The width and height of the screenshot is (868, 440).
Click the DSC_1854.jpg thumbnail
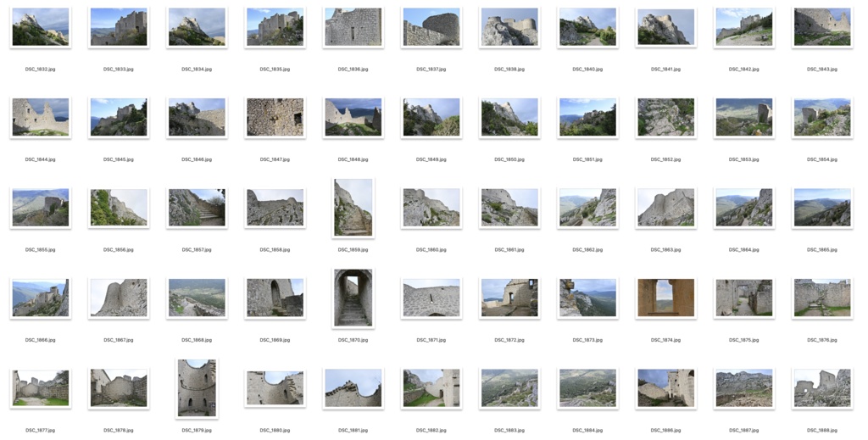pos(822,117)
